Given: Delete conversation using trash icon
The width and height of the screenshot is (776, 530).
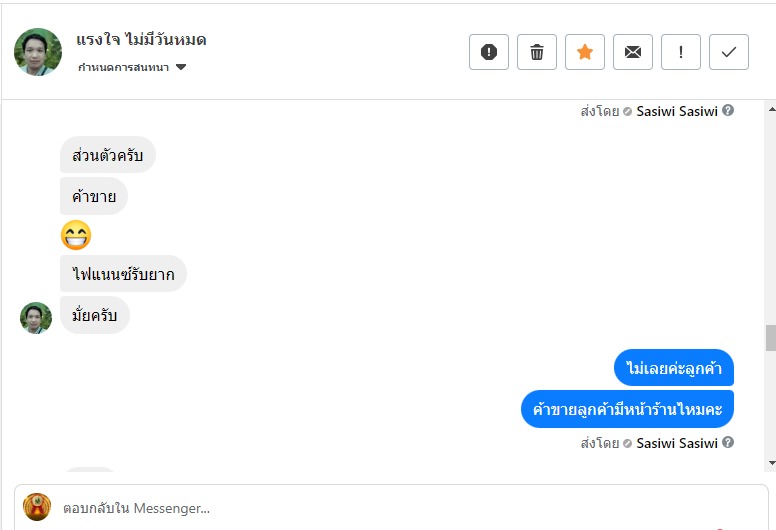Looking at the screenshot, I should point(537,52).
